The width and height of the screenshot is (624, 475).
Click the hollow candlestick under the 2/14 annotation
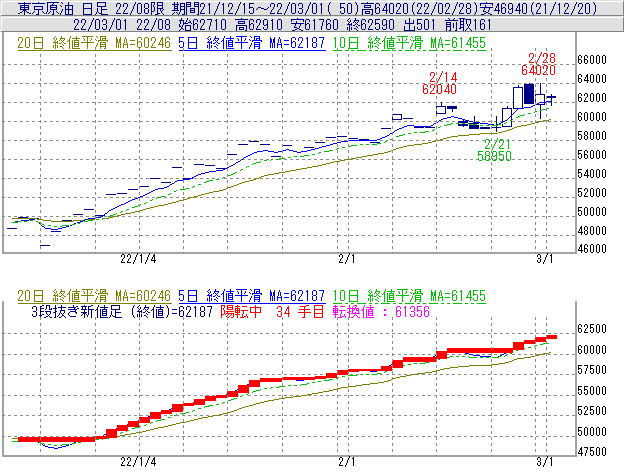pyautogui.click(x=441, y=109)
